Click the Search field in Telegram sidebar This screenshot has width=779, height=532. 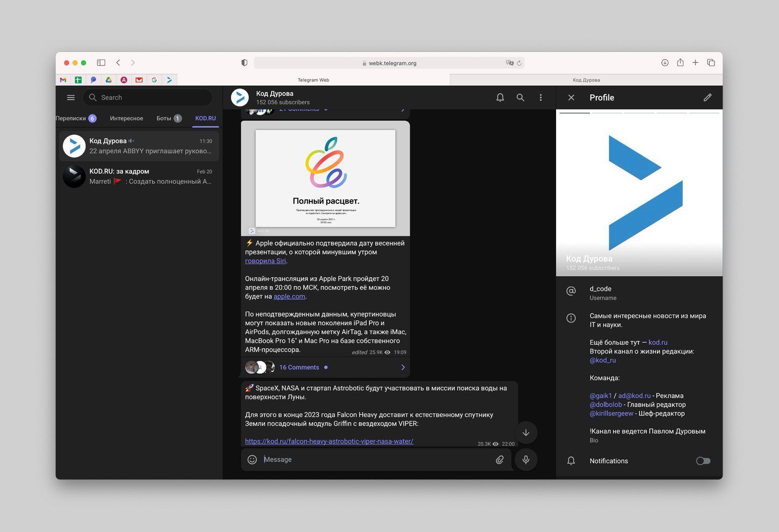coord(148,98)
